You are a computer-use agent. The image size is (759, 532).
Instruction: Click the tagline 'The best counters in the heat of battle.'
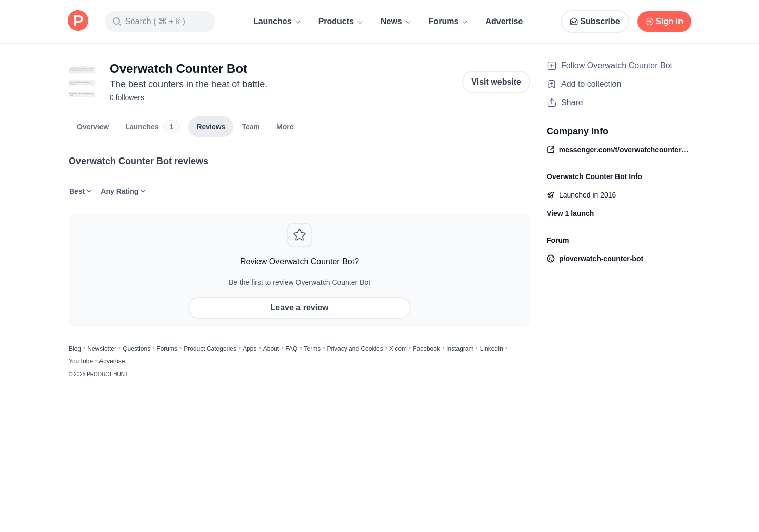(x=188, y=84)
